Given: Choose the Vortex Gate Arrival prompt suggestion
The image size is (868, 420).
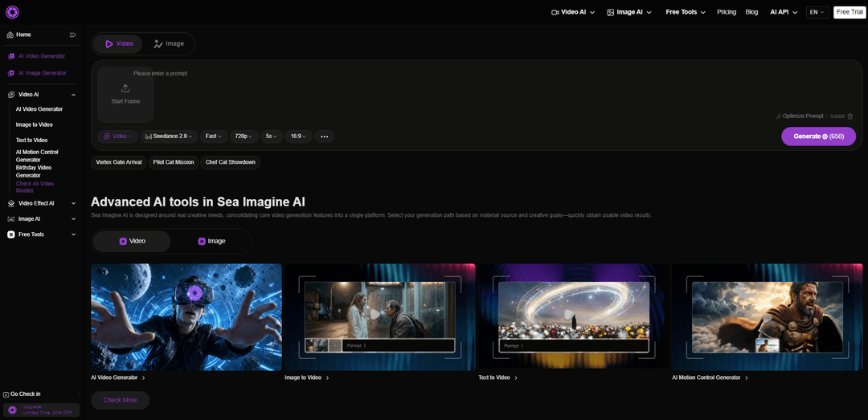Looking at the screenshot, I should click(118, 163).
